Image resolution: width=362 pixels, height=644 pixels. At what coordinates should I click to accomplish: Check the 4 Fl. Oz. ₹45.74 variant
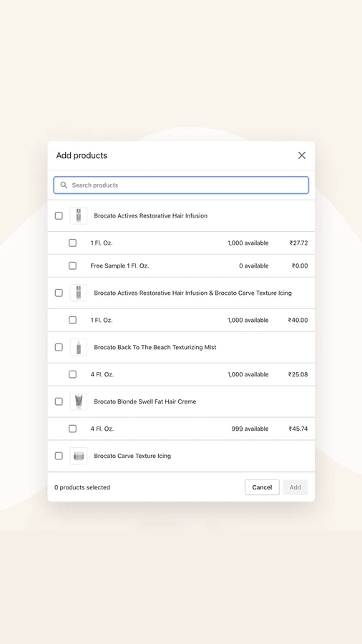point(73,429)
